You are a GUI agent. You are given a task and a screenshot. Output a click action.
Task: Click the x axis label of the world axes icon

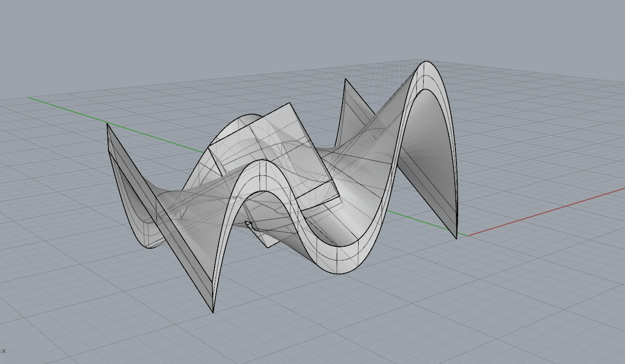pos(4,351)
